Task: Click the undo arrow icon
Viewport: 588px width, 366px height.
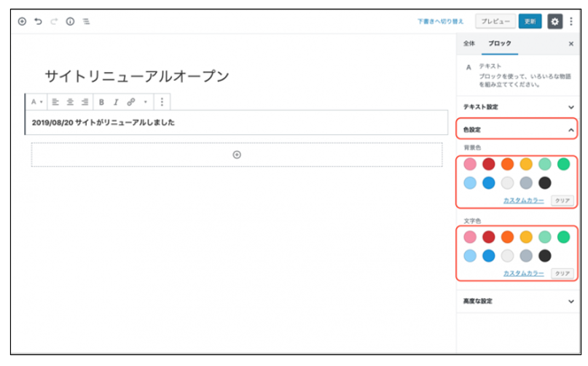Action: click(x=38, y=22)
